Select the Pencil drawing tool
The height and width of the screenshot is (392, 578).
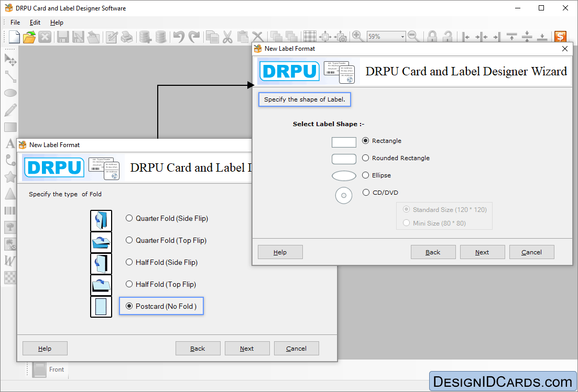click(10, 110)
